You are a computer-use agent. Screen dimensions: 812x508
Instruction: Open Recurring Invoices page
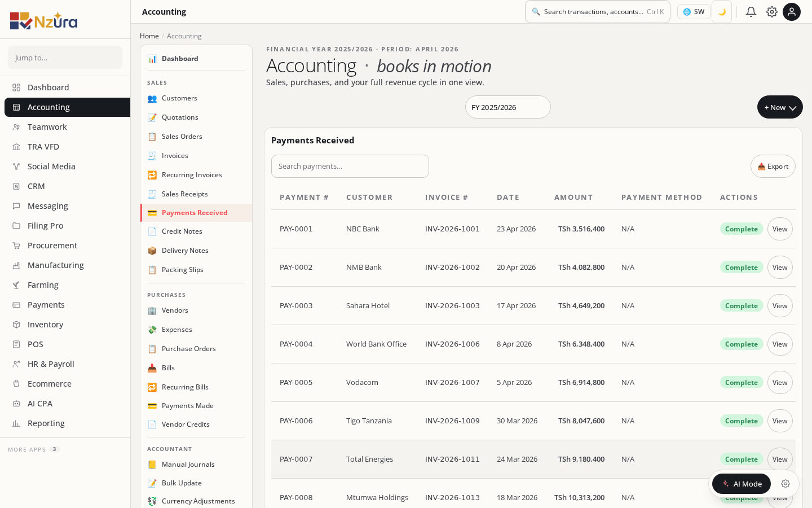[x=196, y=175]
